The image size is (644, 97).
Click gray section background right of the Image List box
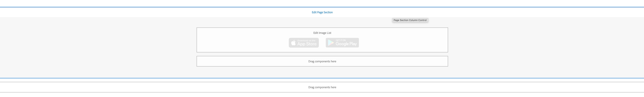(x=545, y=45)
